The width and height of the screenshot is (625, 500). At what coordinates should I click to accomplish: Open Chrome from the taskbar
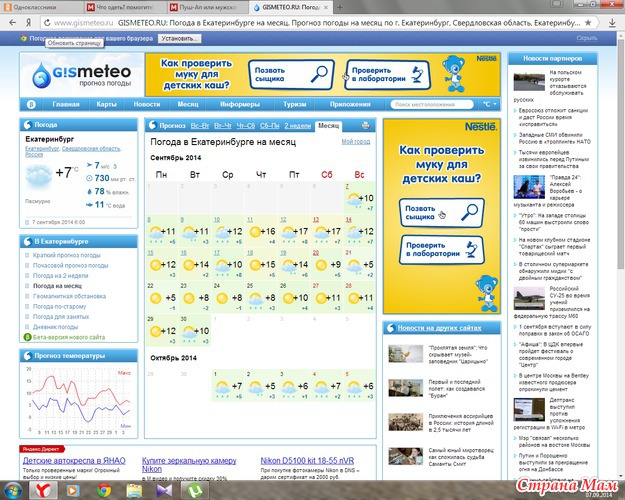point(104,490)
